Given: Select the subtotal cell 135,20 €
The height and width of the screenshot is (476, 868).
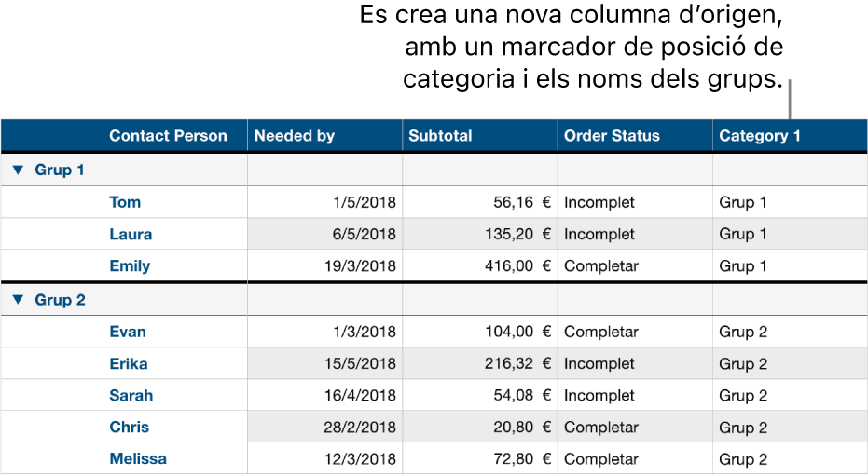Looking at the screenshot, I should (x=513, y=234).
